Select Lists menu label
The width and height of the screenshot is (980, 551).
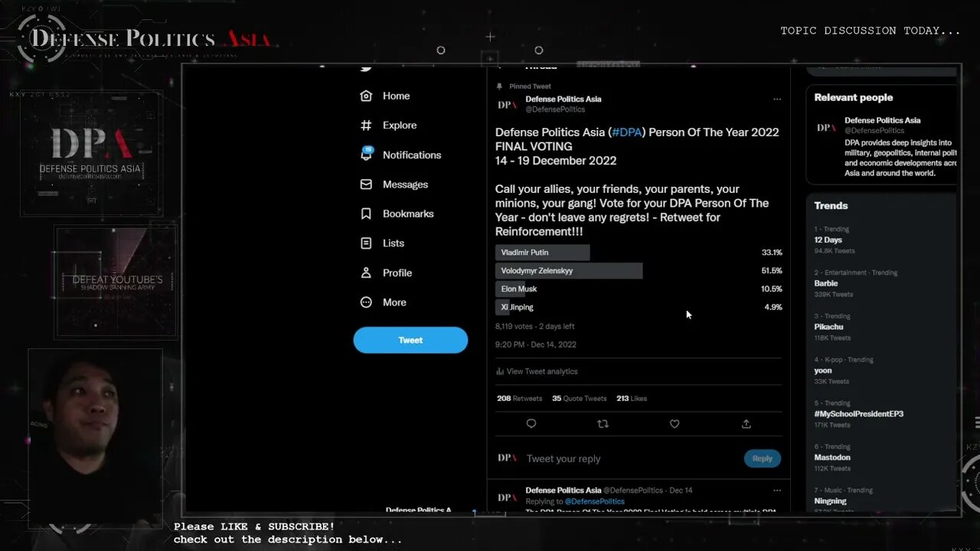394,243
